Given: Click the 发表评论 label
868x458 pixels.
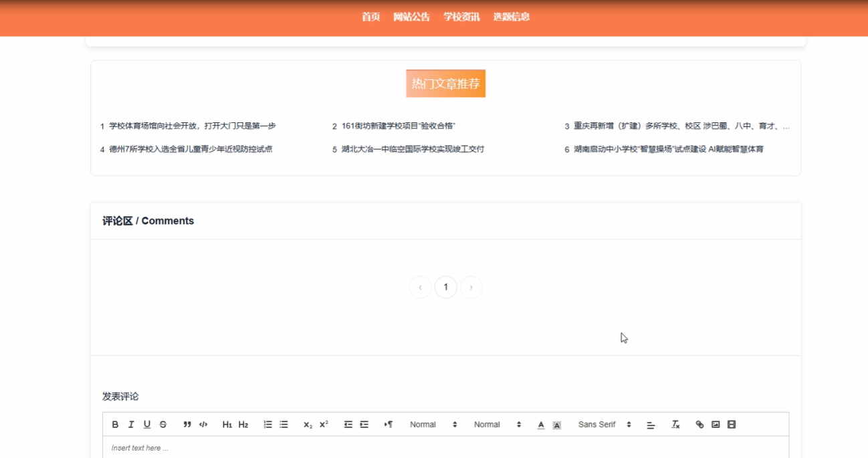Looking at the screenshot, I should (x=120, y=396).
